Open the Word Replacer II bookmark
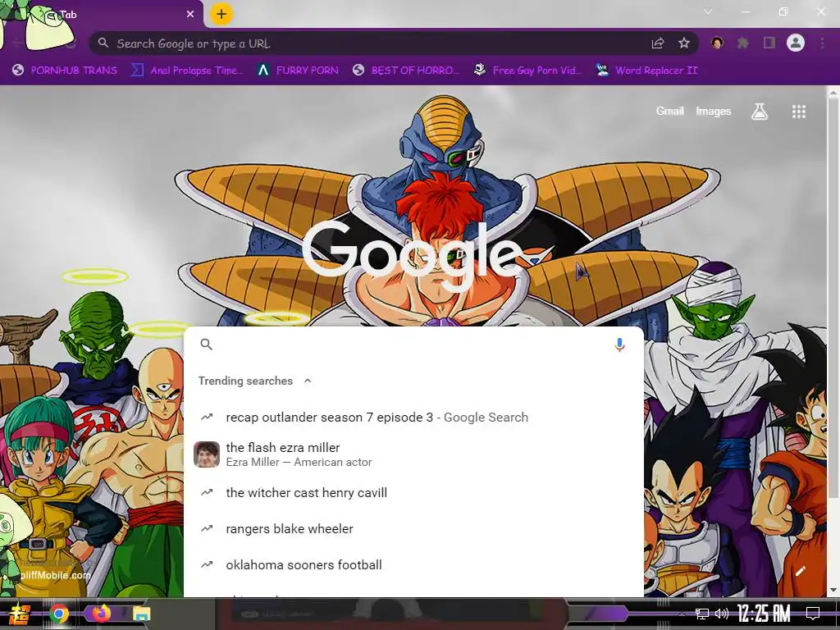 pos(646,71)
